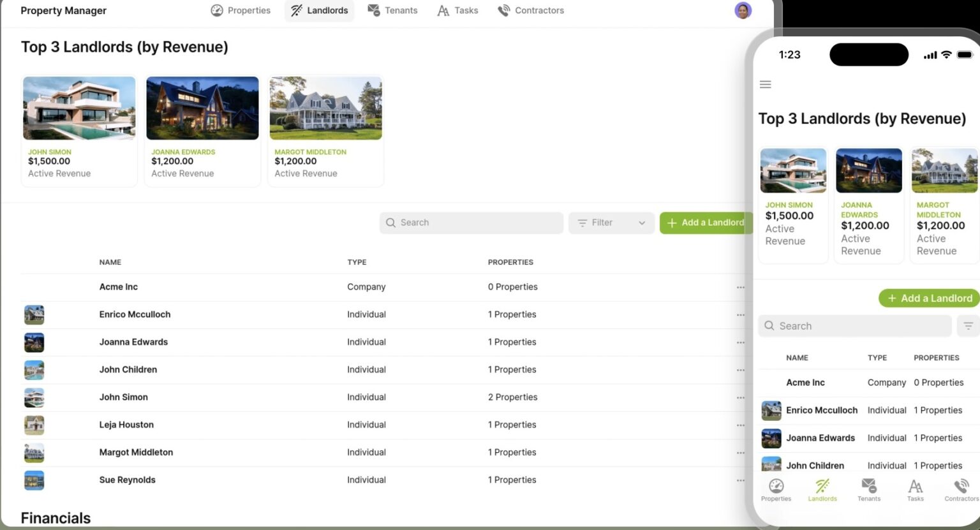Image resolution: width=980 pixels, height=530 pixels.
Task: Select the John Simon top landlord card
Action: click(79, 131)
